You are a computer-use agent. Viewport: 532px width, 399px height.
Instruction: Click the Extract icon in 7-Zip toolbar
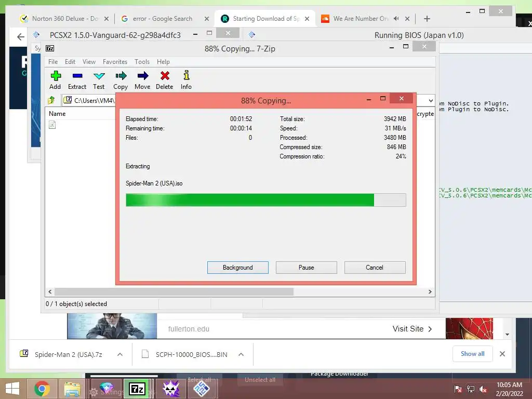77,76
